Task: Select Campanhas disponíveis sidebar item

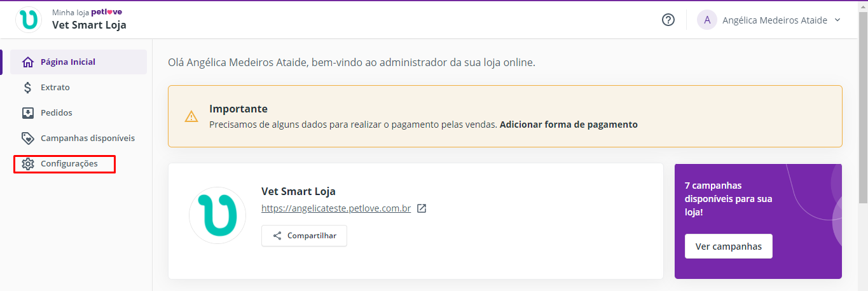Action: pyautogui.click(x=88, y=139)
